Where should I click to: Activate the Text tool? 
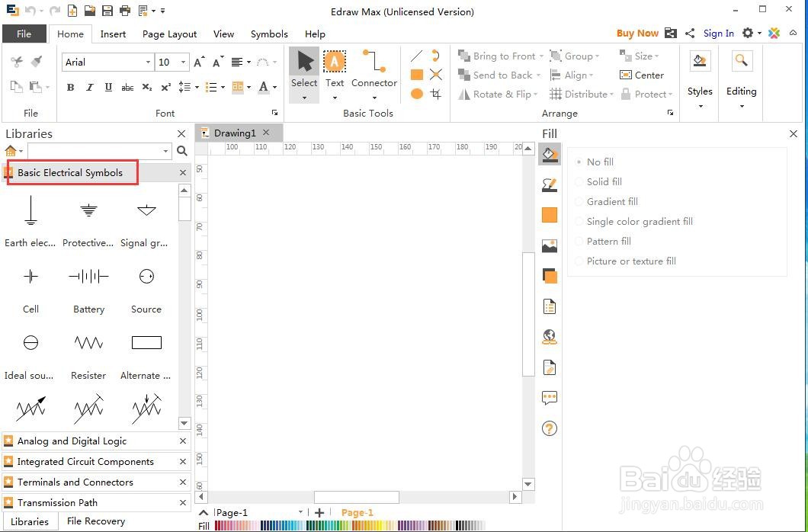(335, 75)
